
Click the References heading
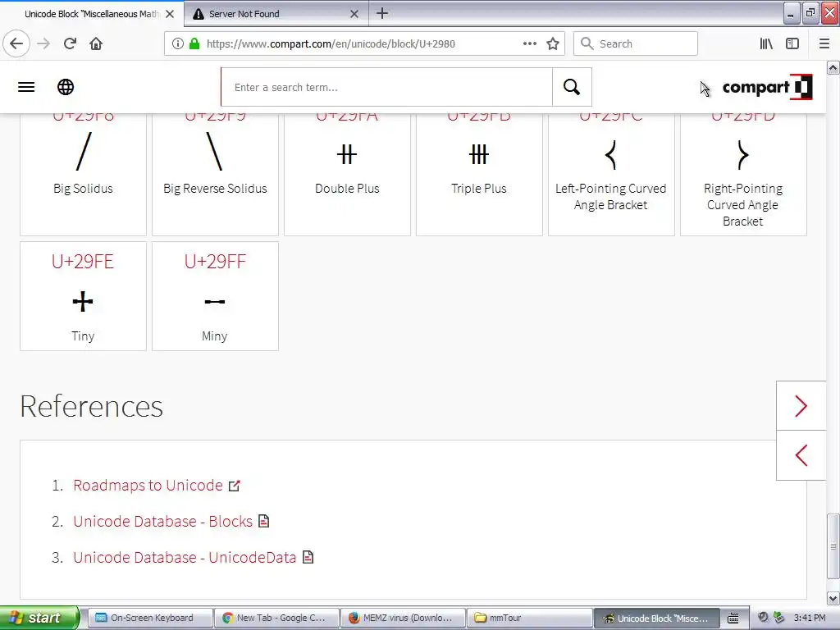coord(92,406)
